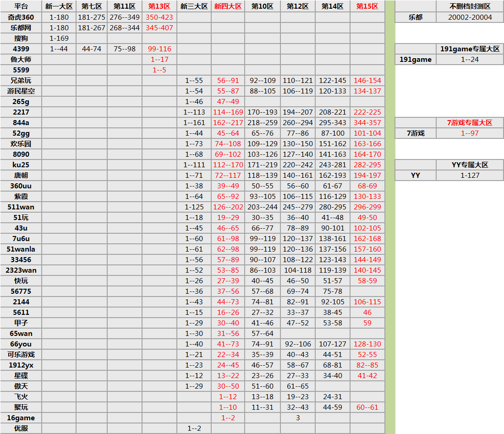Select the red cell 99-116
504x434 pixels.
point(159,49)
